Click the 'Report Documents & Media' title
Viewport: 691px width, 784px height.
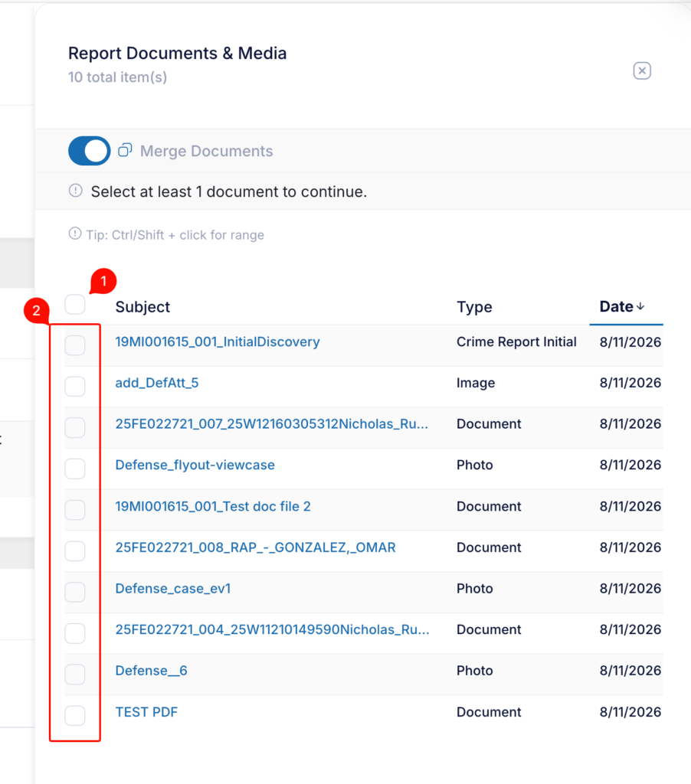click(178, 53)
